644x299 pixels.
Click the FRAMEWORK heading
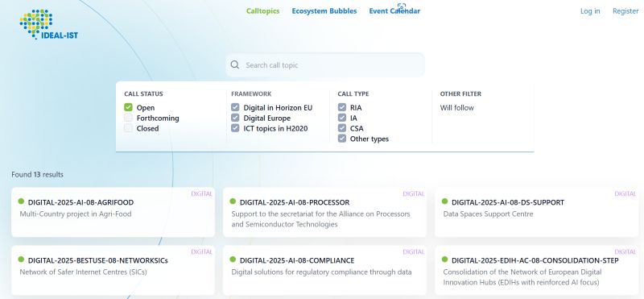tap(251, 93)
